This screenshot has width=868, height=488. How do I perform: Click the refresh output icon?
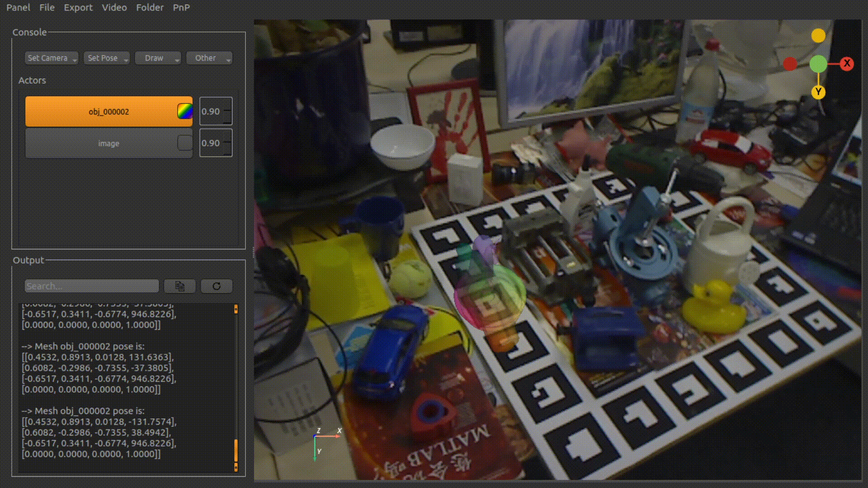click(216, 286)
